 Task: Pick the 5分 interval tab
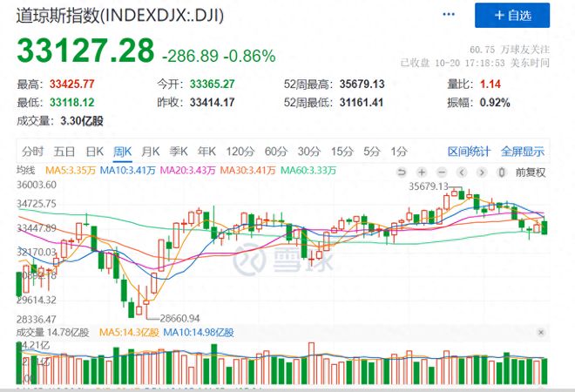(x=372, y=152)
